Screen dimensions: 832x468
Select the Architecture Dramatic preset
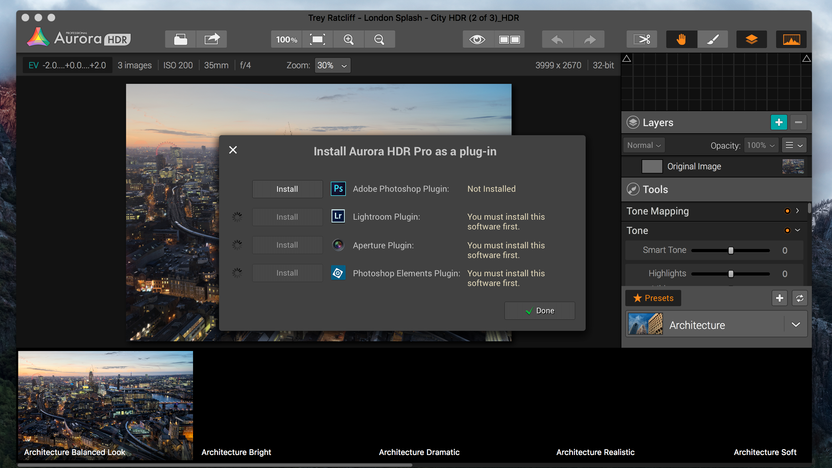(419, 452)
